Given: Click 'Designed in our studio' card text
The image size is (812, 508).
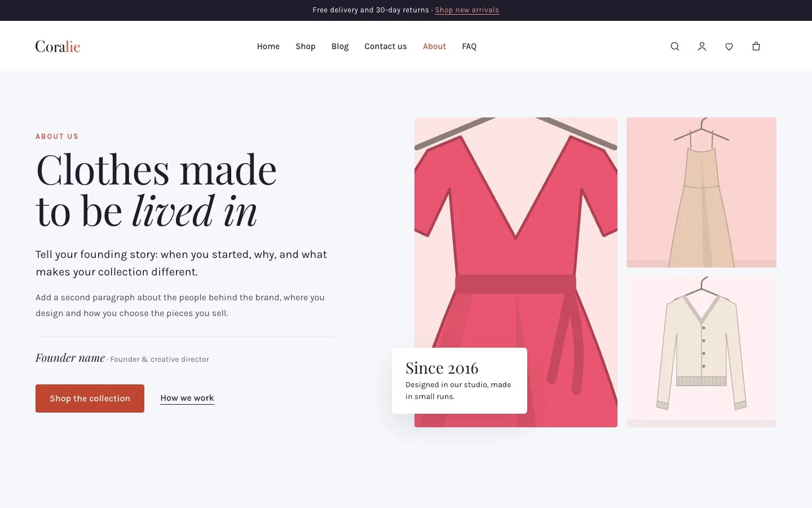Looking at the screenshot, I should click(x=458, y=391).
